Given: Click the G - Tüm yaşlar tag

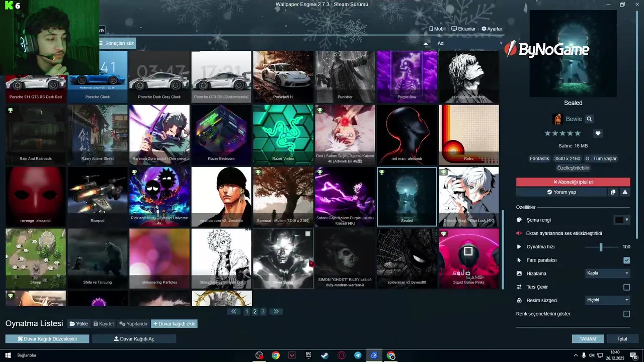Looking at the screenshot, I should 601,158.
